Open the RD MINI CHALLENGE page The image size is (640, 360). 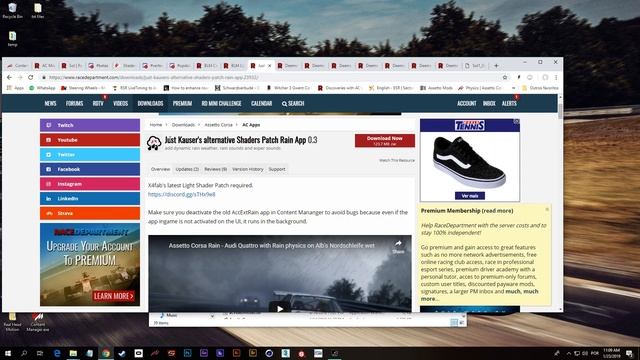(x=221, y=103)
